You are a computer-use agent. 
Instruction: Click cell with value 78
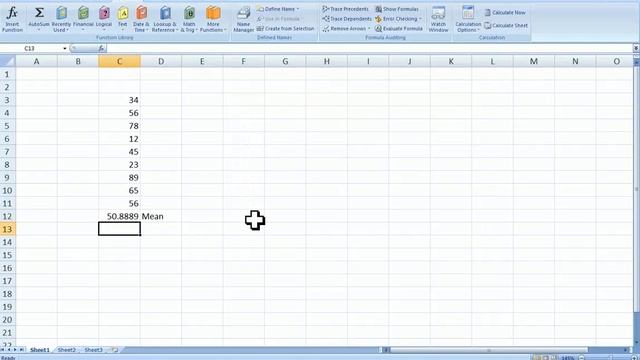(119, 126)
